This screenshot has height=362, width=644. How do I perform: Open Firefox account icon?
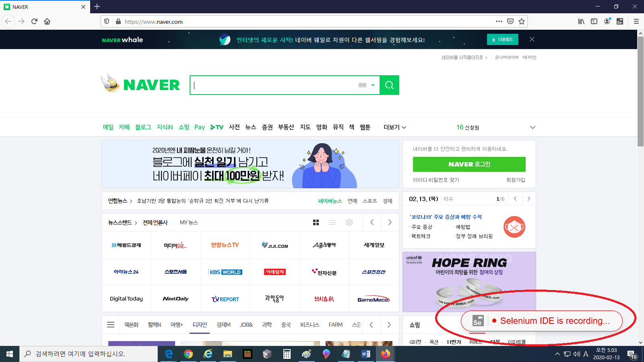[607, 21]
